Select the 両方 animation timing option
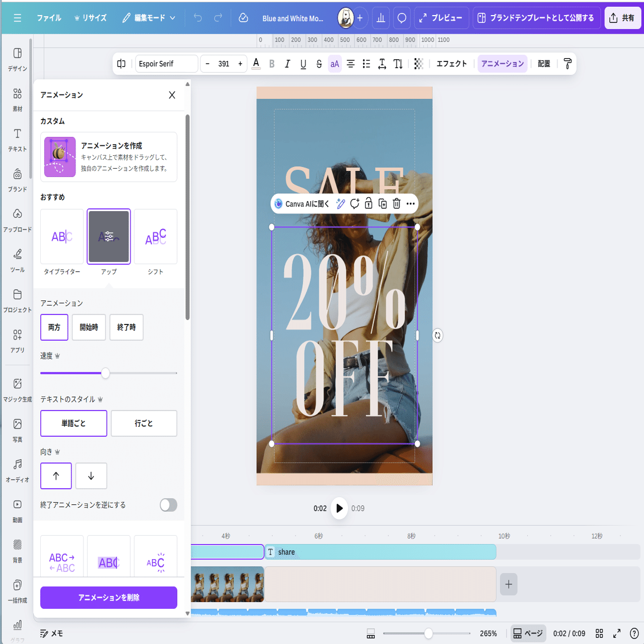Viewport: 644px width, 644px height. tap(54, 327)
